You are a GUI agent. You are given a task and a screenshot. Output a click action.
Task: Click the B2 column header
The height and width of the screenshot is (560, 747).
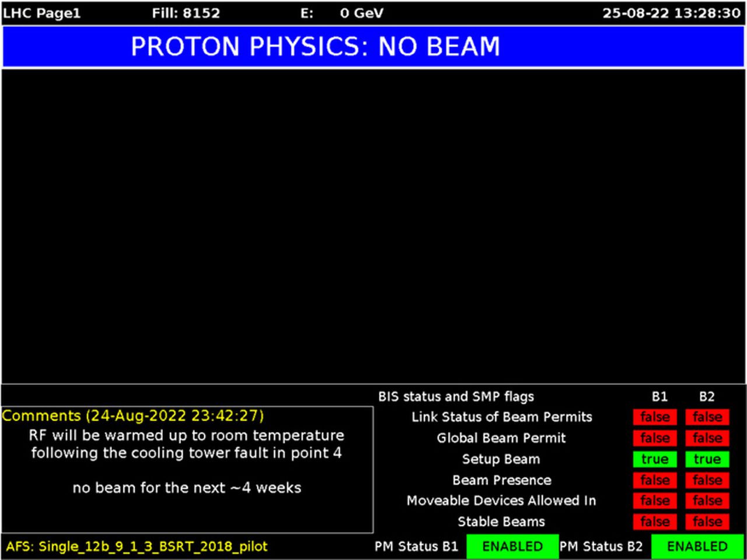pyautogui.click(x=707, y=397)
